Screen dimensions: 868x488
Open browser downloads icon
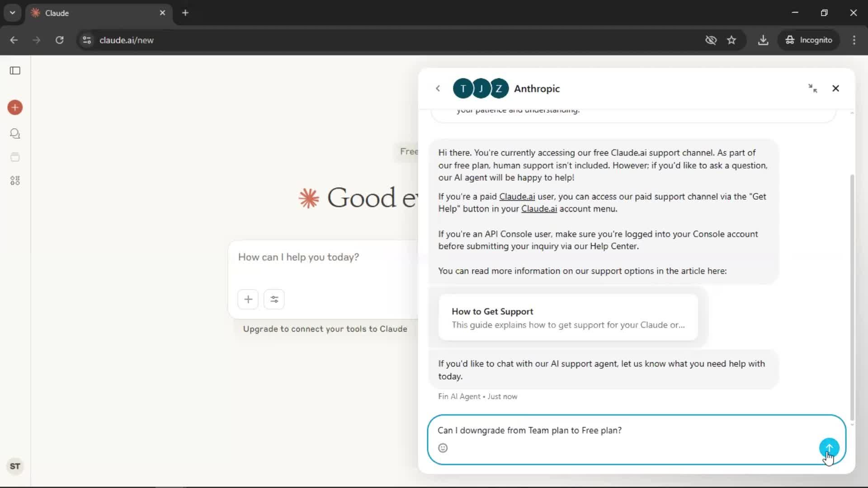coord(763,40)
